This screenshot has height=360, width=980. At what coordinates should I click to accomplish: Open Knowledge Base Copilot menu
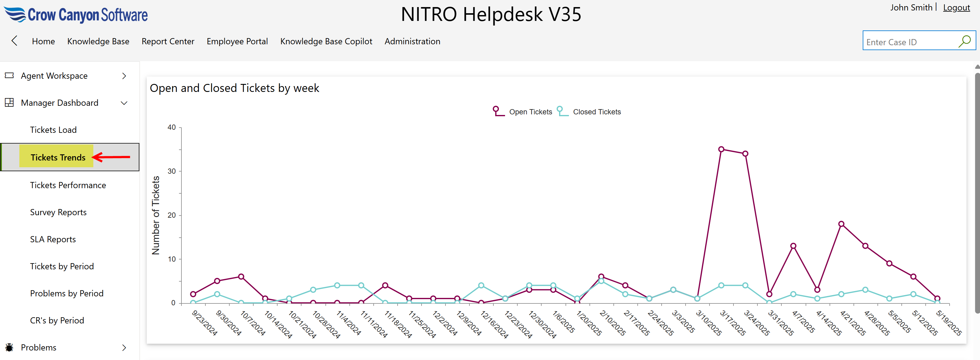pyautogui.click(x=326, y=41)
